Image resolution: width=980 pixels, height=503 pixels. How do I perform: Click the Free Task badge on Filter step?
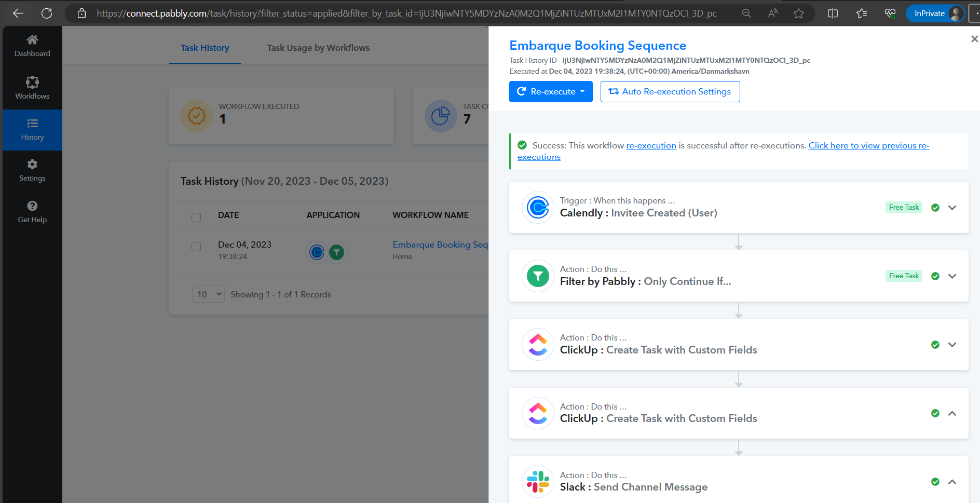[904, 276]
